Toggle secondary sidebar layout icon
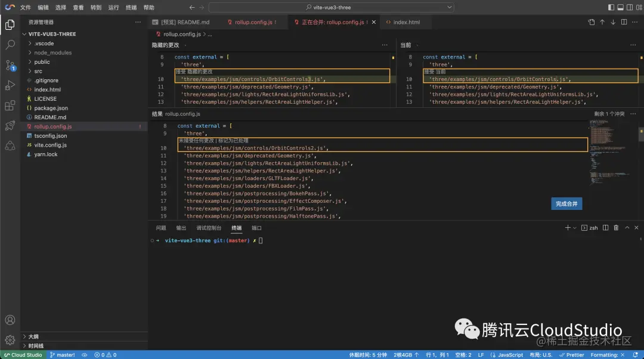The width and height of the screenshot is (644, 359). [630, 7]
